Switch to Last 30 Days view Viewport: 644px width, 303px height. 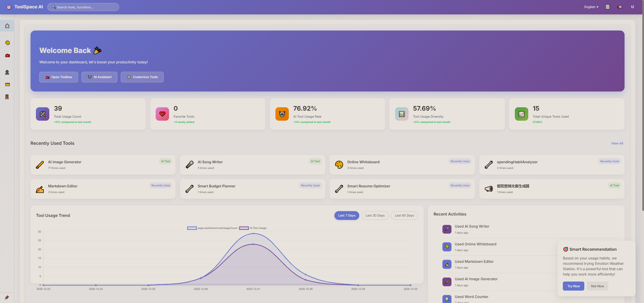click(x=375, y=216)
